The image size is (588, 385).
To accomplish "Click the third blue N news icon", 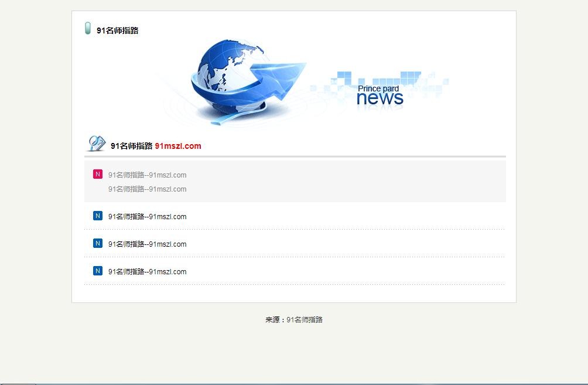I will coord(97,271).
